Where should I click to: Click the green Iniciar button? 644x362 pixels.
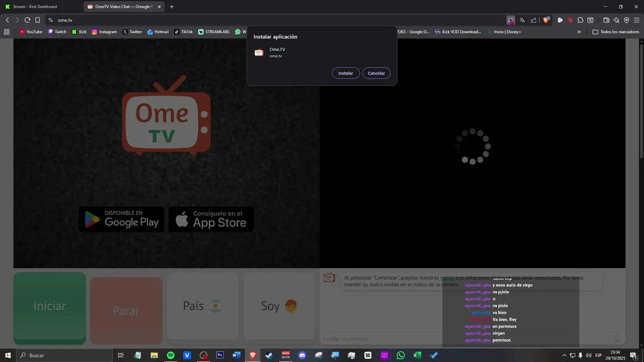(x=50, y=308)
